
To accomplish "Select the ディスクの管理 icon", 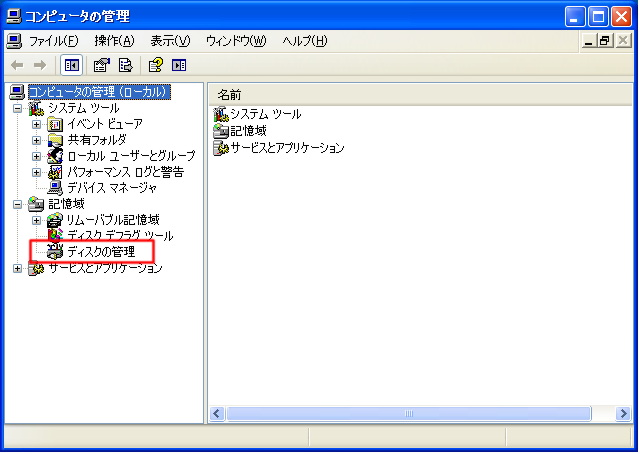I will 55,252.
